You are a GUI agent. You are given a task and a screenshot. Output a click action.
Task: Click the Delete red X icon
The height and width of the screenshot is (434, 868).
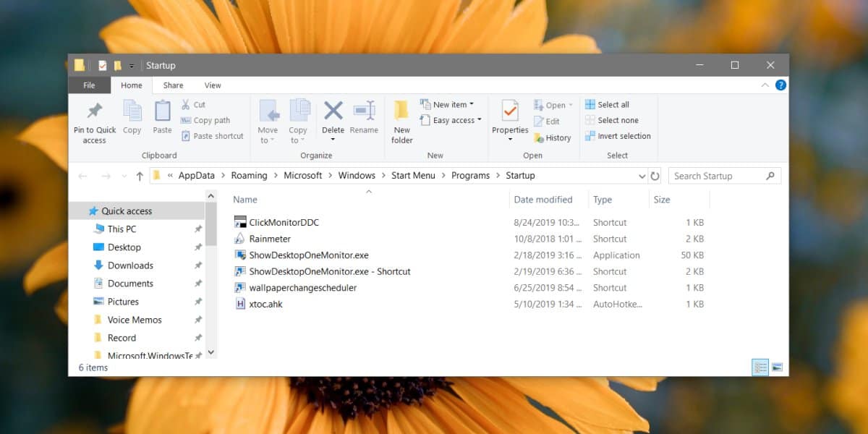pos(333,111)
